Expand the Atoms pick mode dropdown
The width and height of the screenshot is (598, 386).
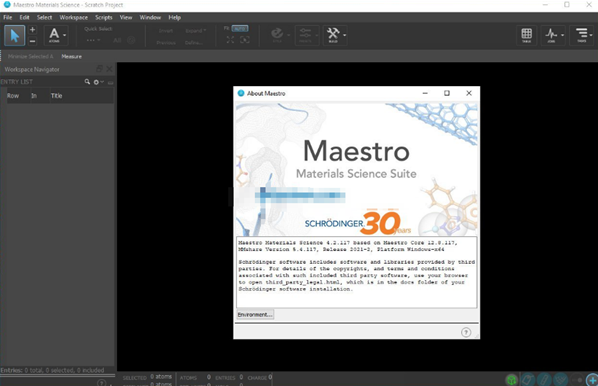(x=64, y=35)
